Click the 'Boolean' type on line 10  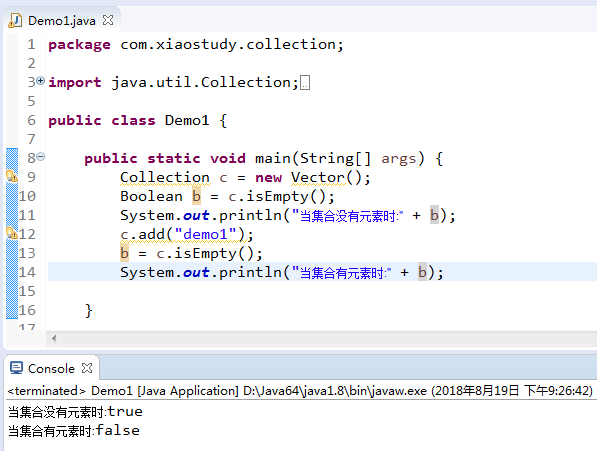(x=152, y=196)
